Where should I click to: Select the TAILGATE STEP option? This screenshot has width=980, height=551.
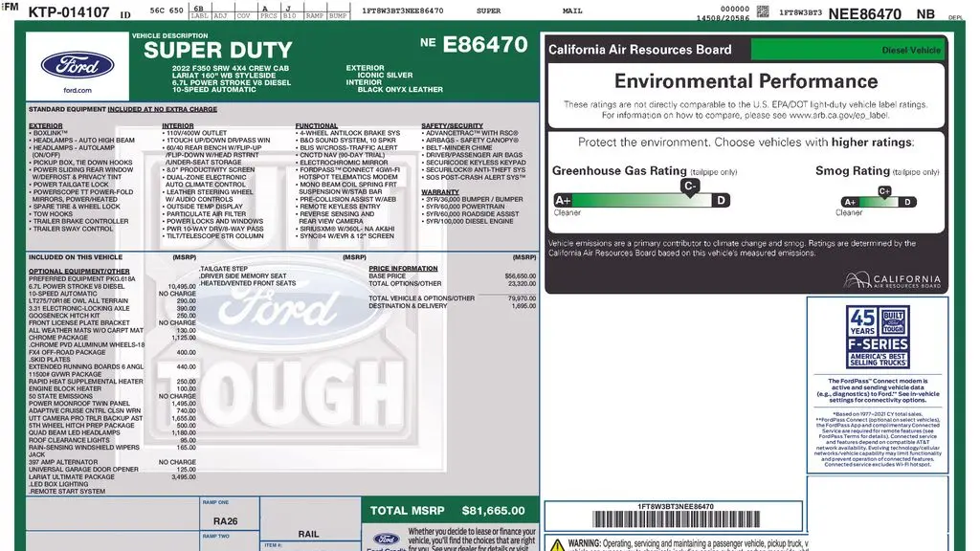click(224, 269)
